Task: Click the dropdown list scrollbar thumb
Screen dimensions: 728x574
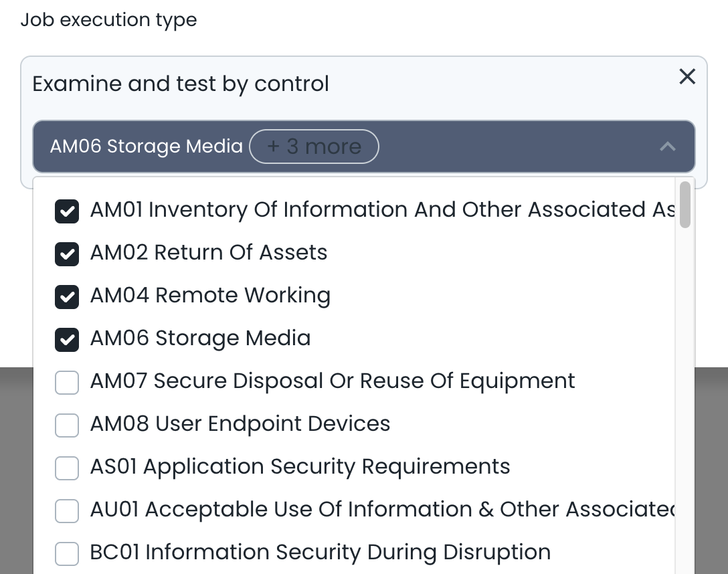Action: tap(685, 205)
